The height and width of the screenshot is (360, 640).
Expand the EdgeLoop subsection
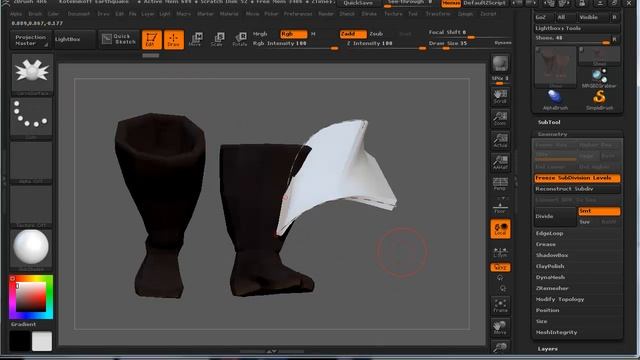549,233
